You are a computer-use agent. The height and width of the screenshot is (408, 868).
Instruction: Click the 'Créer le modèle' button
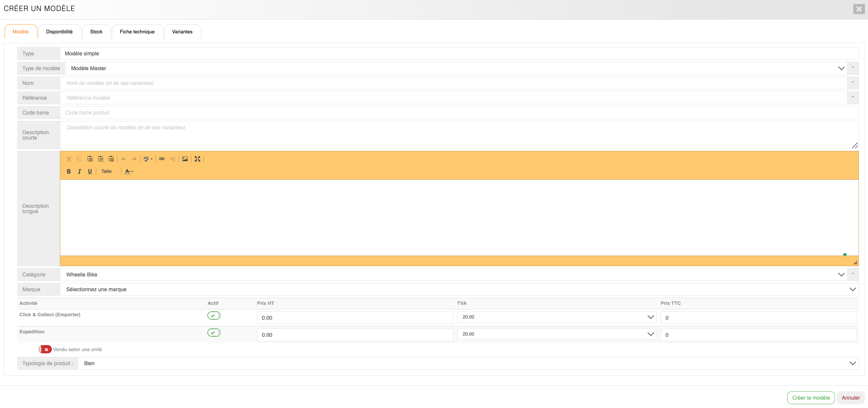coord(811,398)
